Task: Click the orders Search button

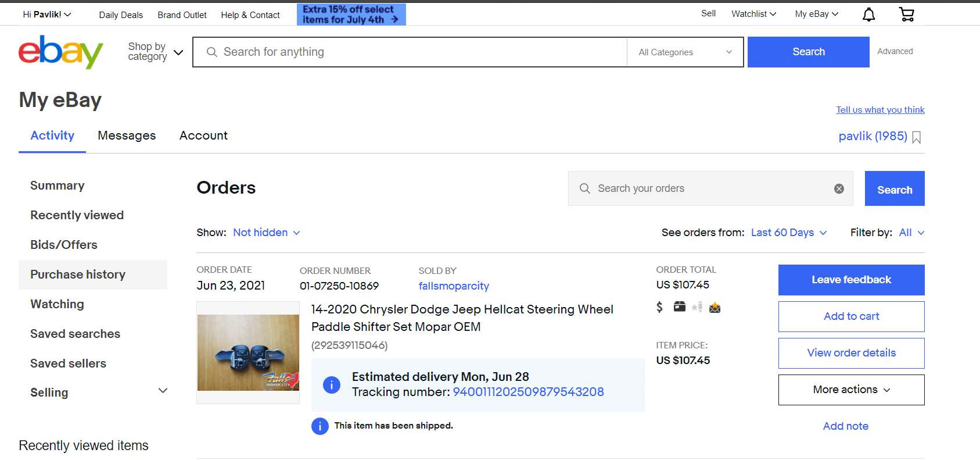Action: (895, 188)
